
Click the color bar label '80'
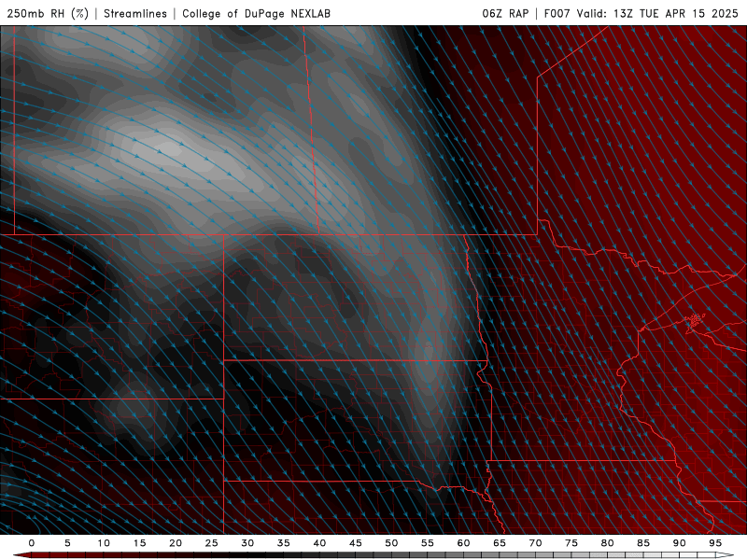click(x=608, y=543)
